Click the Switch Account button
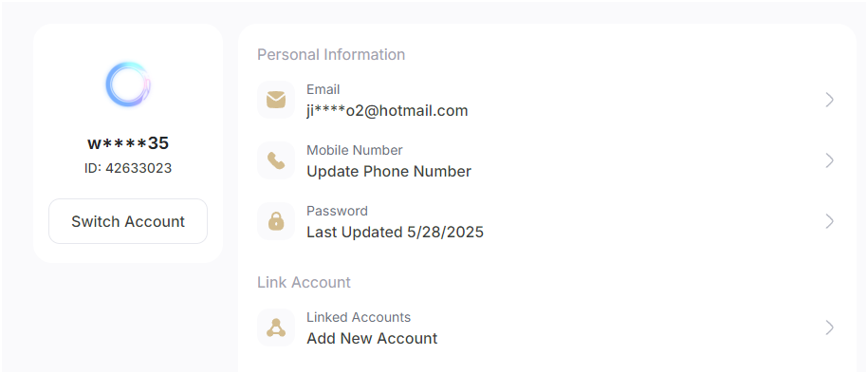 (128, 221)
